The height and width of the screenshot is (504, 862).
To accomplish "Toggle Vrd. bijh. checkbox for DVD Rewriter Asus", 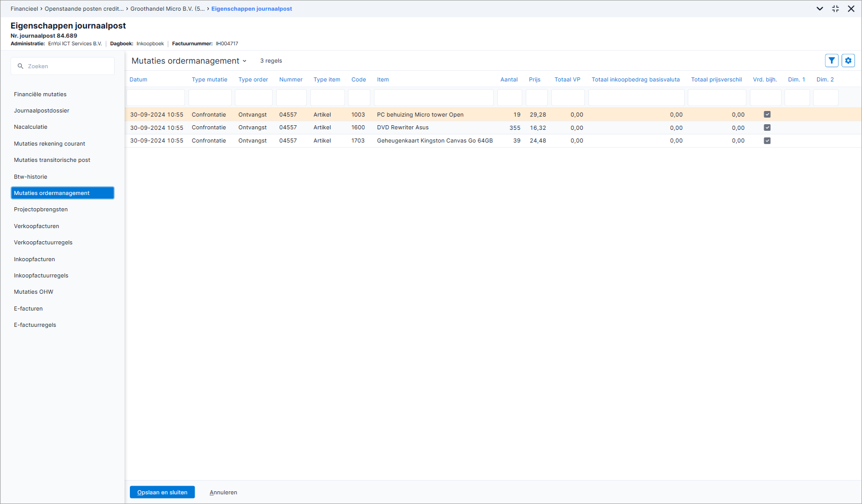I will pos(767,128).
